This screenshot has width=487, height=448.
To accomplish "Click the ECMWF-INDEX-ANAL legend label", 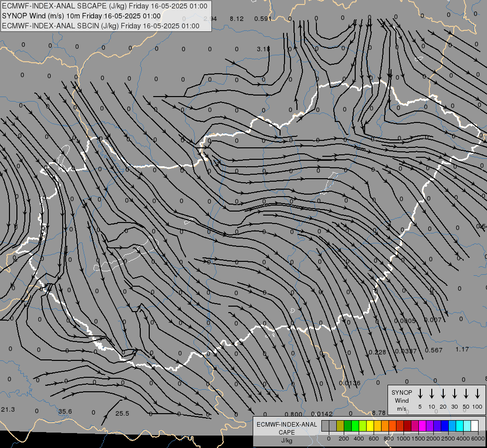I will tap(287, 425).
